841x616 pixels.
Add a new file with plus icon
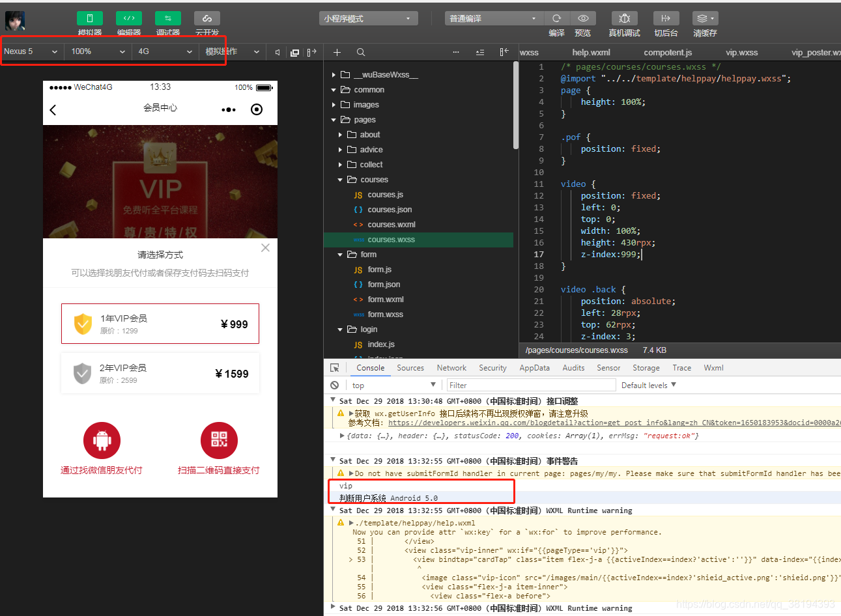pyautogui.click(x=337, y=52)
